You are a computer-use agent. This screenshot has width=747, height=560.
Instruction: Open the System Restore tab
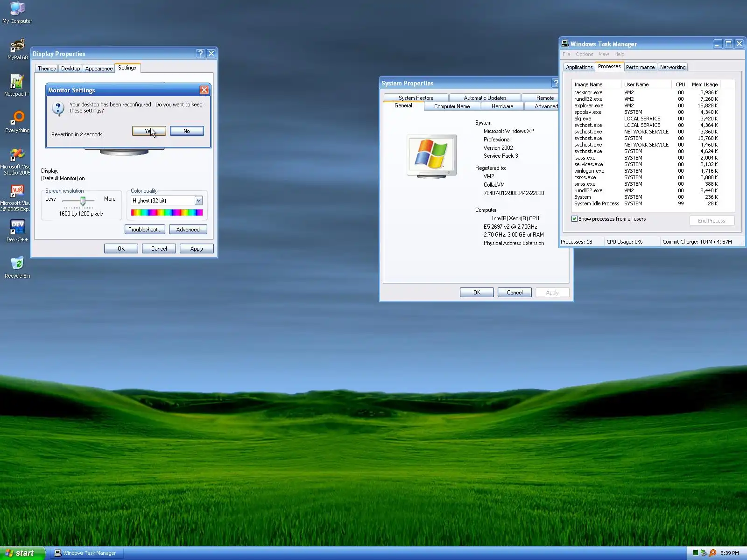(x=416, y=98)
